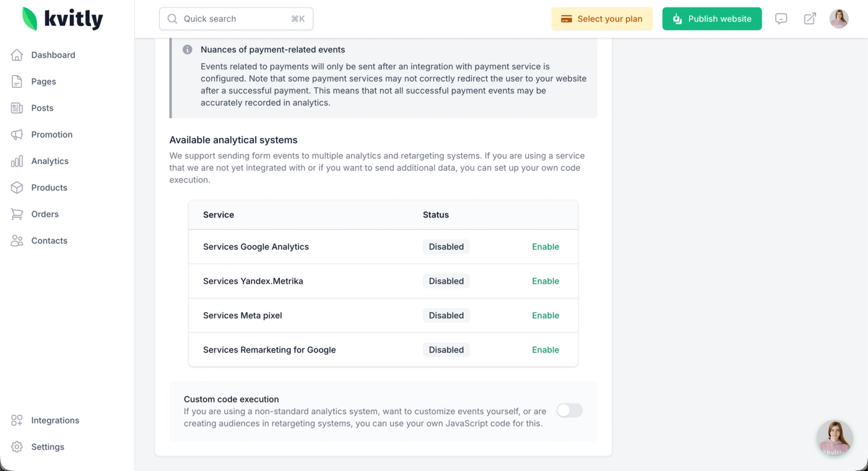Open Integrations in the sidebar
Viewport: 868px width, 471px height.
[55, 421]
